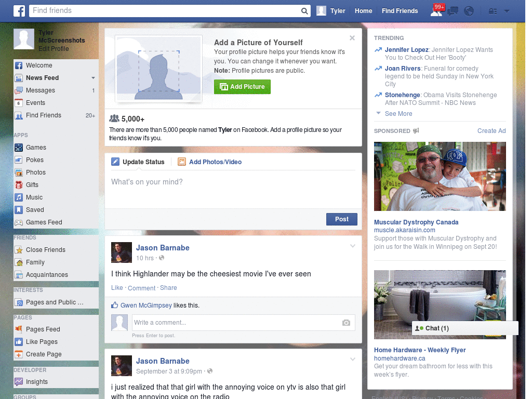Screen dimensions: 532x399
Task: Open the account menu dropdown arrow
Action: coord(507,11)
